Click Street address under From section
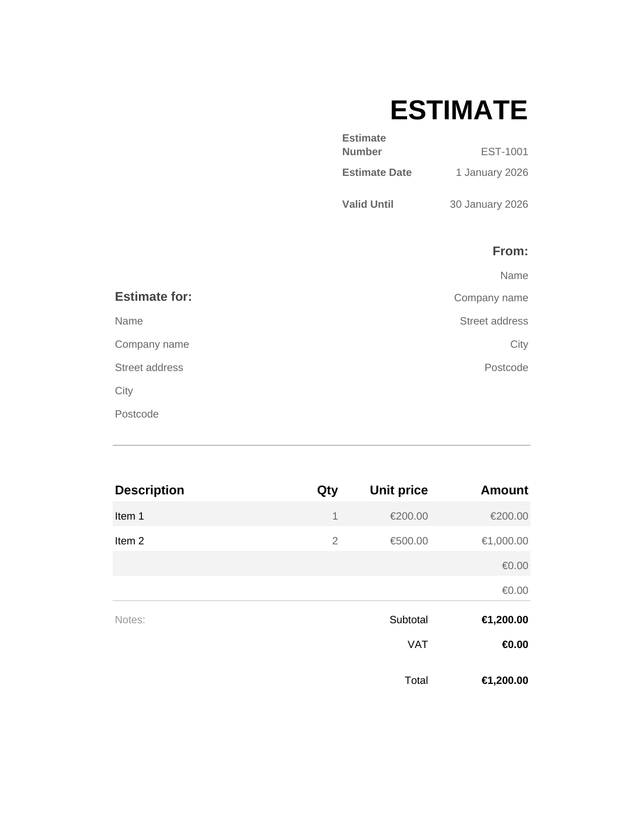 coord(493,321)
